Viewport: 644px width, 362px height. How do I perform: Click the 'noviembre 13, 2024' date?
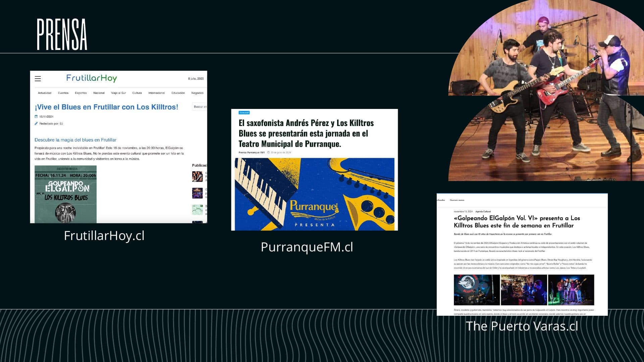(463, 212)
